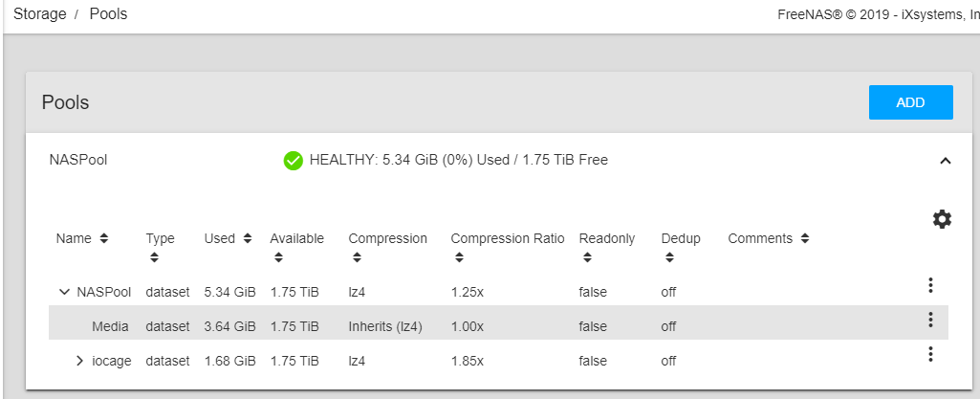980x399 pixels.
Task: Sort by Used column arrows
Action: point(247,238)
